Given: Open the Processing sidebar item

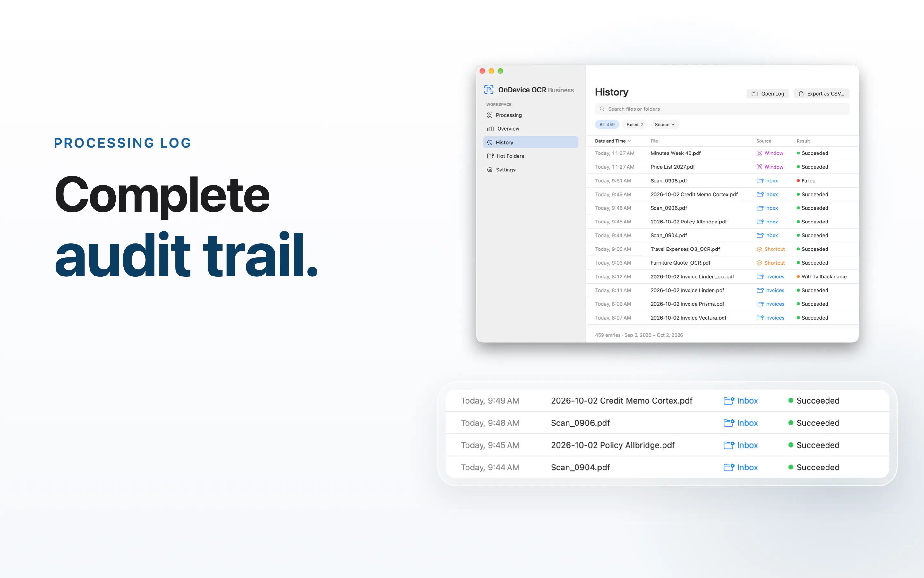Looking at the screenshot, I should pyautogui.click(x=530, y=115).
